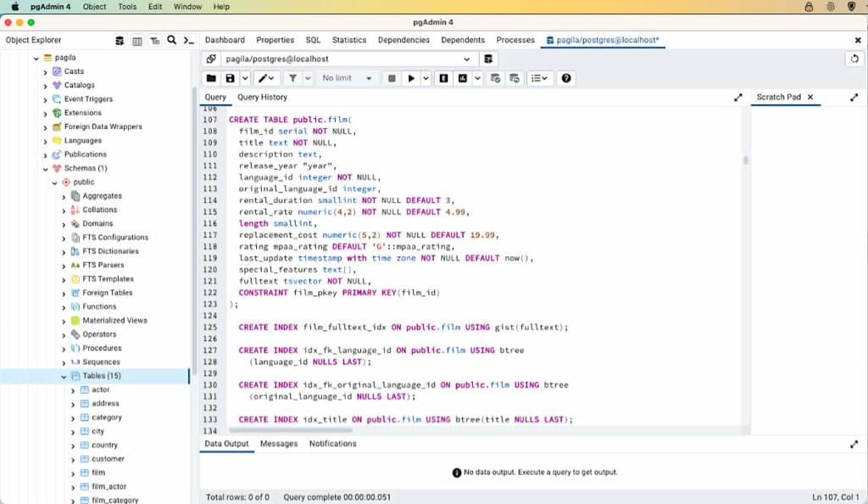Click the search objects magnifier icon
Screen dimensions: 868x504
pyautogui.click(x=171, y=40)
